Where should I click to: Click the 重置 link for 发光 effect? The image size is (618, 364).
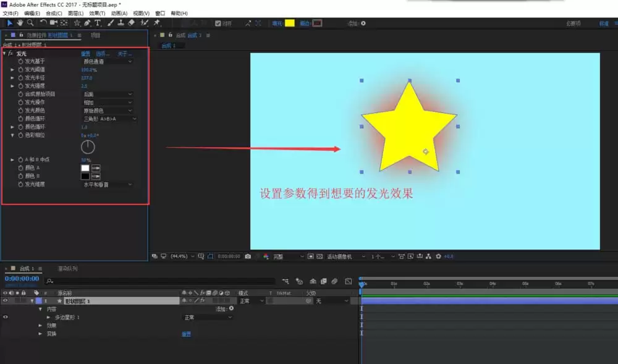(85, 54)
